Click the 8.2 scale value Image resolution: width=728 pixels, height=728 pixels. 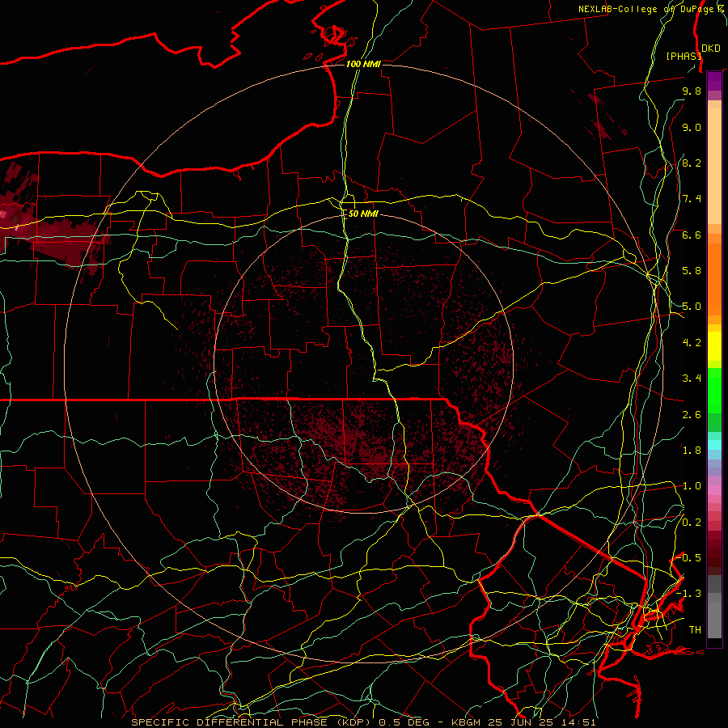coord(692,163)
